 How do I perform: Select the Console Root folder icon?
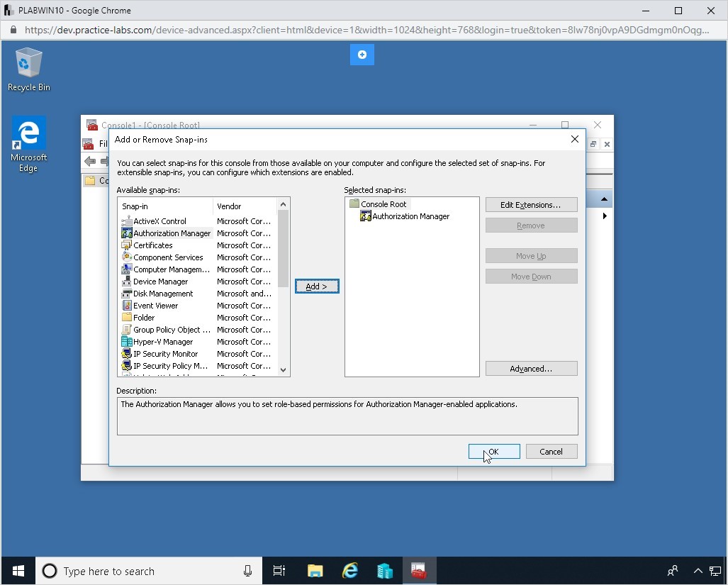coord(354,204)
